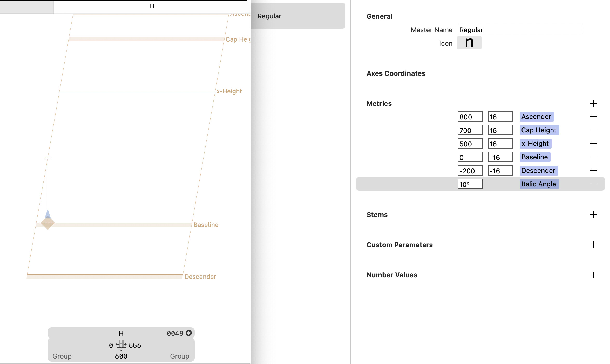Click the Descender value field showing -200
610x364 pixels.
pos(470,171)
